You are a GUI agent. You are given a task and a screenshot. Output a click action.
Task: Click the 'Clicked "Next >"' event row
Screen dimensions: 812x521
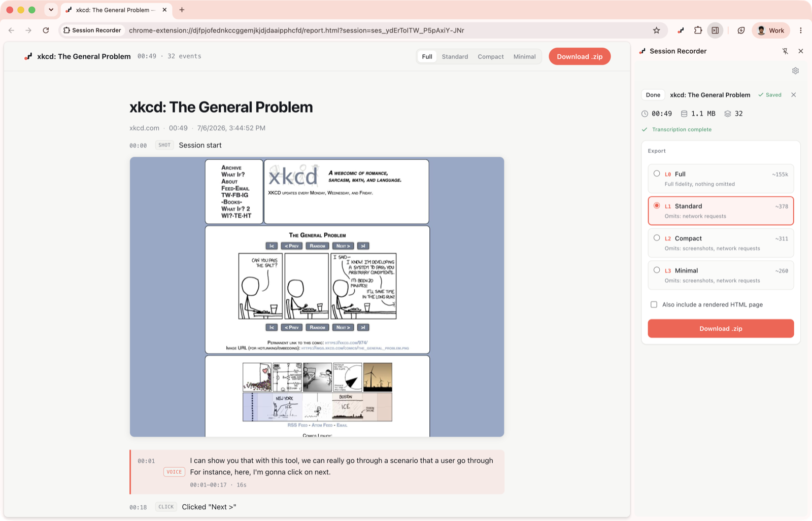(x=317, y=507)
